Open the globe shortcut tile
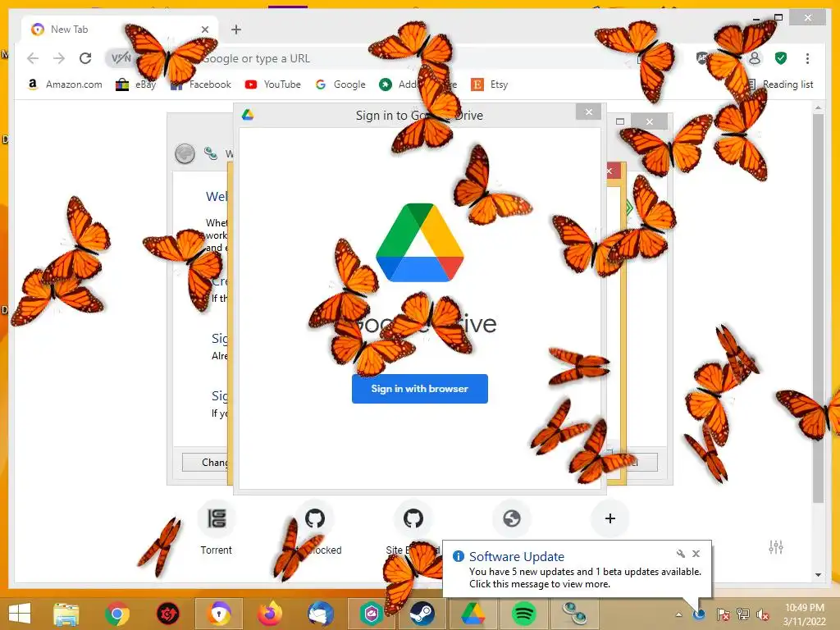 coord(512,518)
